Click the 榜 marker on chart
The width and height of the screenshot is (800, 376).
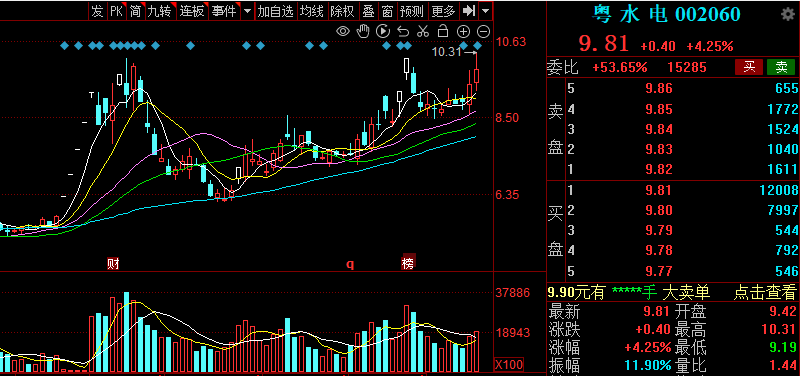click(409, 262)
